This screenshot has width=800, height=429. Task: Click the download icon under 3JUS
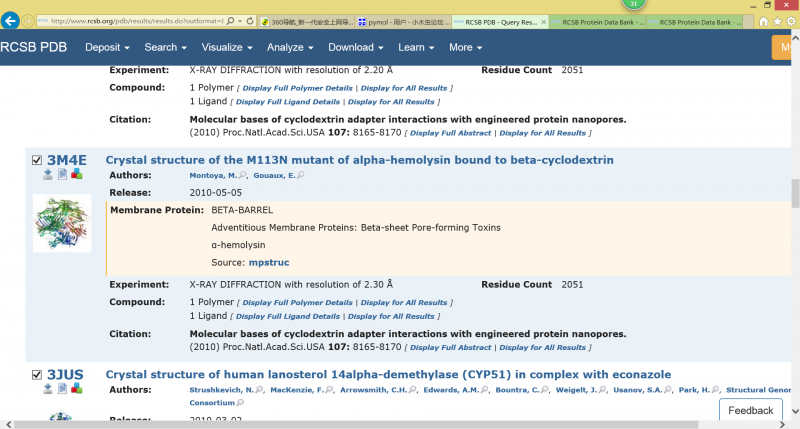click(47, 389)
